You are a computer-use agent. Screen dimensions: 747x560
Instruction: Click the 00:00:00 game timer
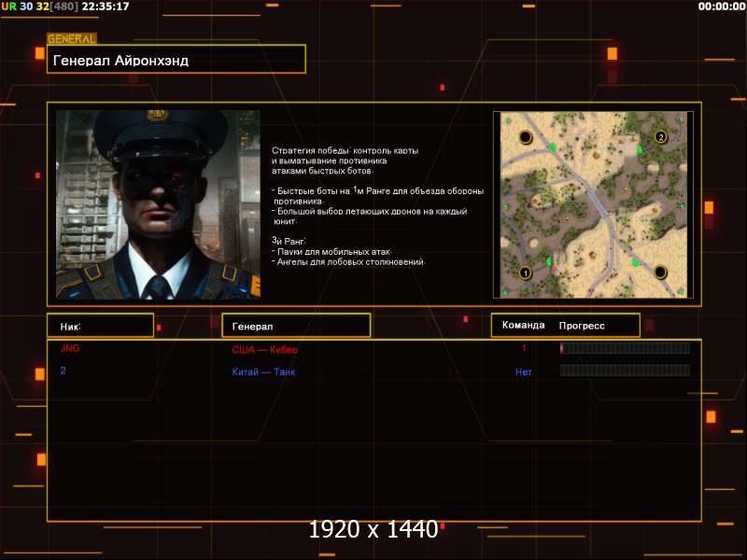tap(721, 7)
